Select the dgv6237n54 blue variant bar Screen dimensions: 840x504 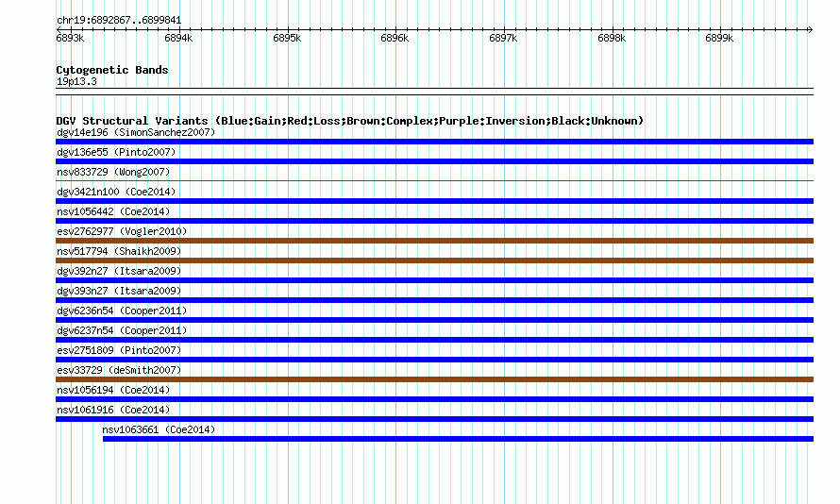point(434,340)
